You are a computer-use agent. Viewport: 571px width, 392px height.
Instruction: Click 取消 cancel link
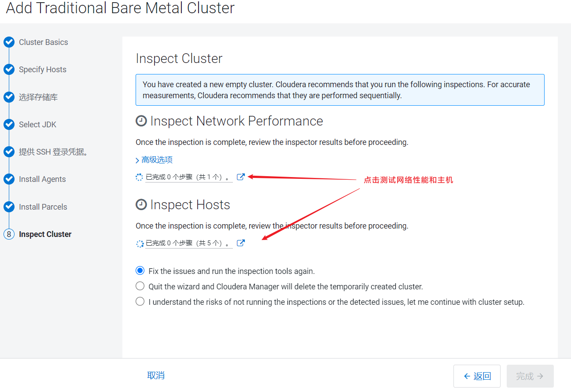156,376
